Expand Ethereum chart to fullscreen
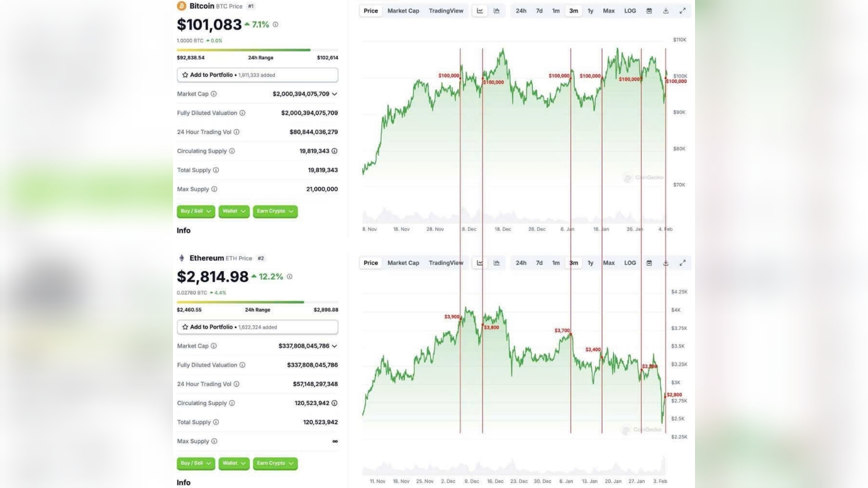 pyautogui.click(x=682, y=263)
